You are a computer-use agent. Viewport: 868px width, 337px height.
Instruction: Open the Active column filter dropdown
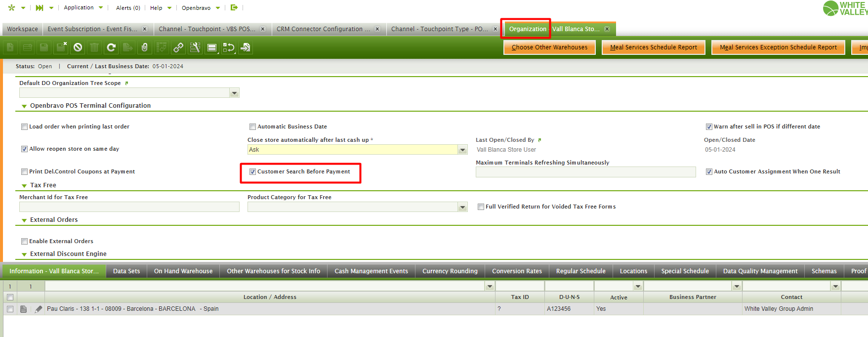click(x=638, y=286)
